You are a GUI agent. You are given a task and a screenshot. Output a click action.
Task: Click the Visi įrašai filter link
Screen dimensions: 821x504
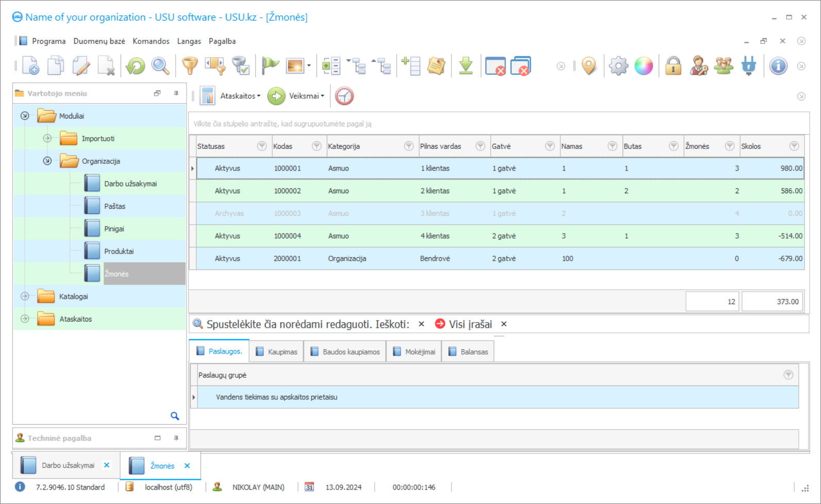coord(470,324)
